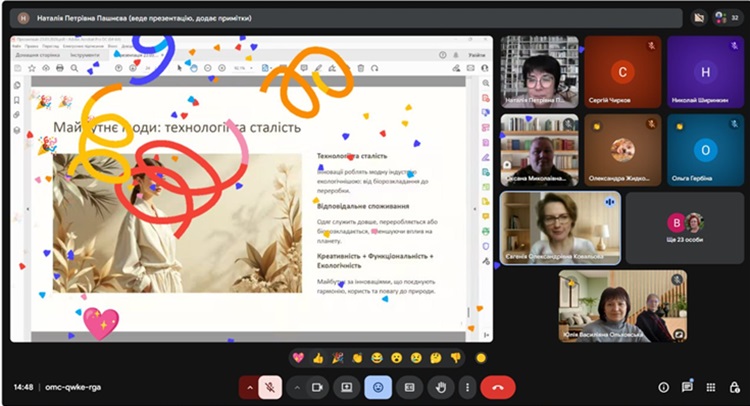Viewport: 750px width, 406px height.
Task: Select the yellow skin tone swatch for reactions
Action: pos(481,357)
